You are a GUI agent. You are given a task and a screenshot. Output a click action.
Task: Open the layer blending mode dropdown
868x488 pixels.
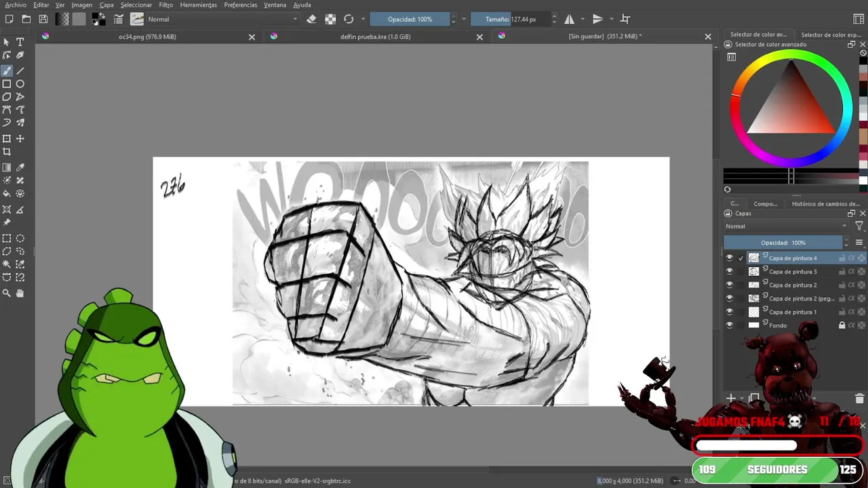click(x=787, y=226)
